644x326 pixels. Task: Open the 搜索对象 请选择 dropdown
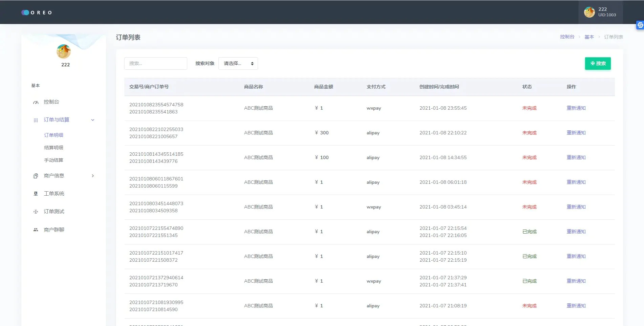(238, 64)
